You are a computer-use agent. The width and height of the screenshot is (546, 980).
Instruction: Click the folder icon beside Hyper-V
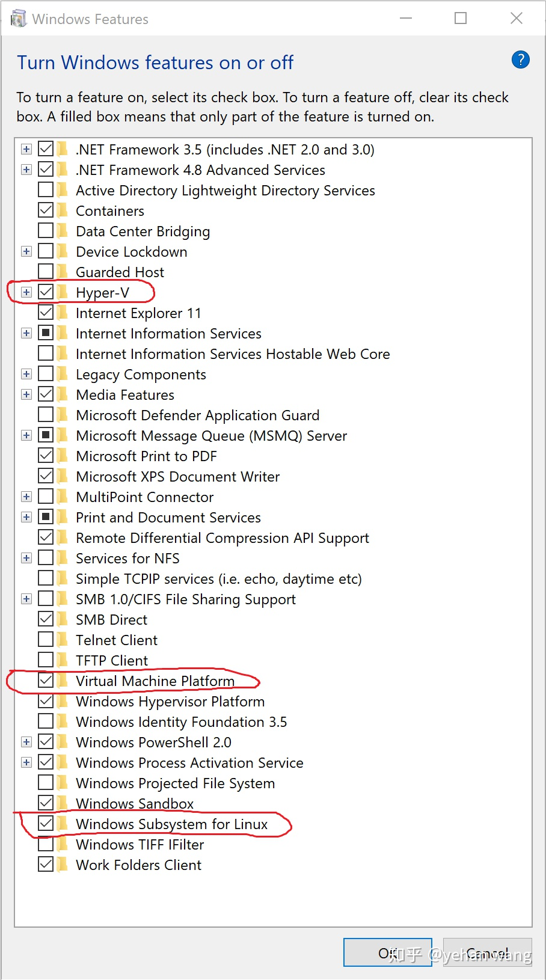tap(63, 292)
